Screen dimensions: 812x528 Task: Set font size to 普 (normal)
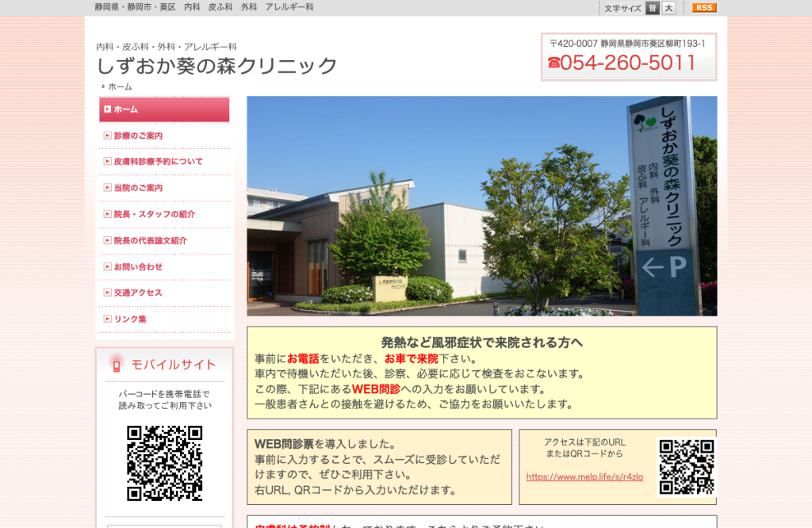click(653, 8)
